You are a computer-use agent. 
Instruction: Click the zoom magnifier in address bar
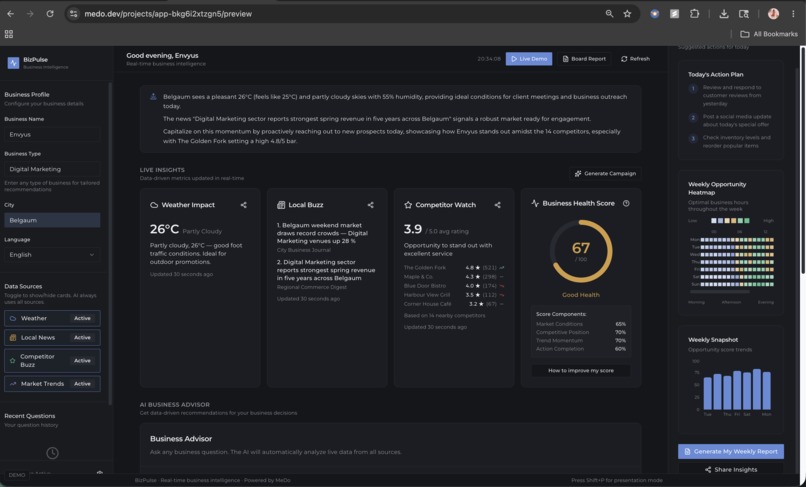pyautogui.click(x=609, y=14)
